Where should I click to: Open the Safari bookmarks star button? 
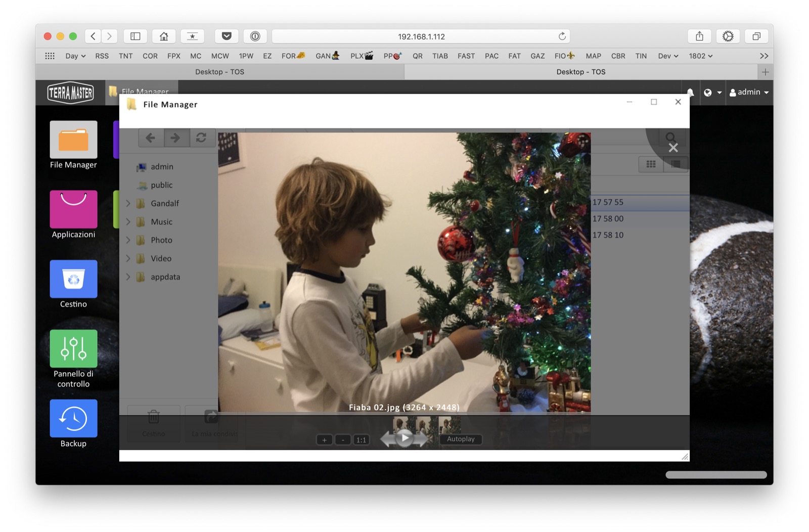click(x=192, y=36)
